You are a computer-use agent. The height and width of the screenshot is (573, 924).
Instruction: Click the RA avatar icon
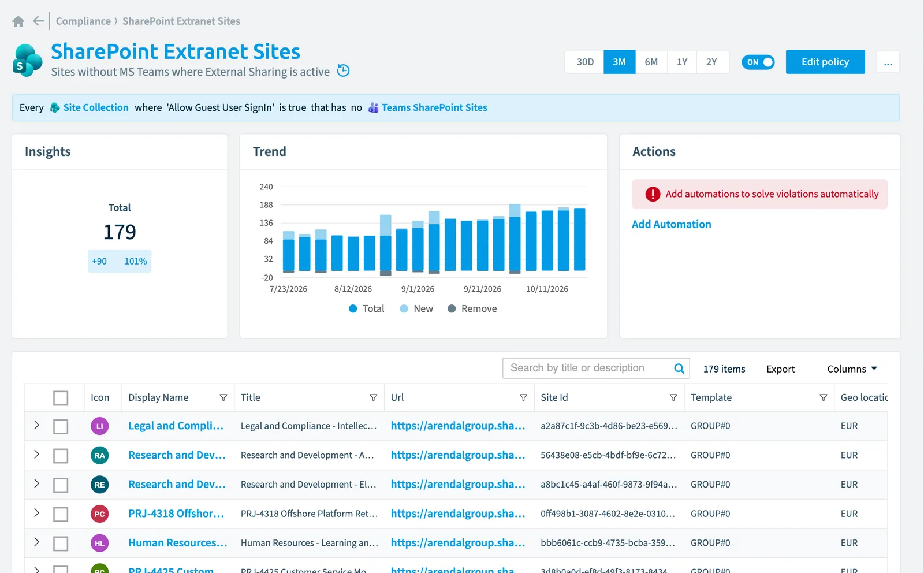100,455
